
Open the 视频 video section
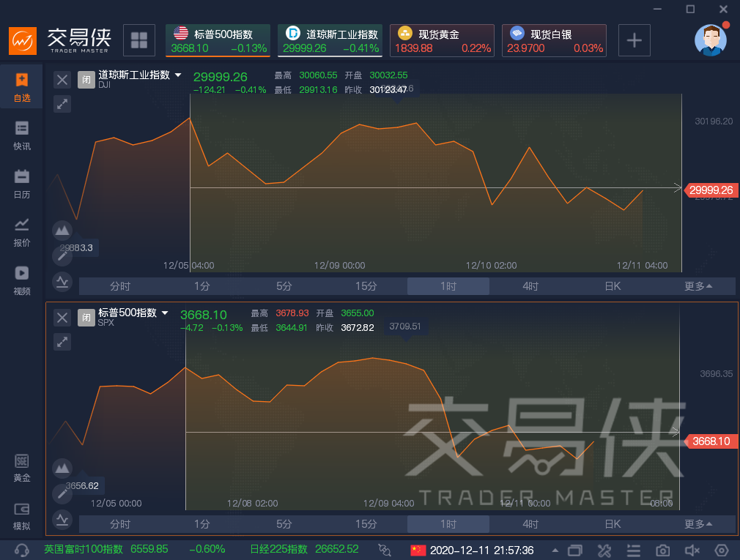(x=22, y=280)
